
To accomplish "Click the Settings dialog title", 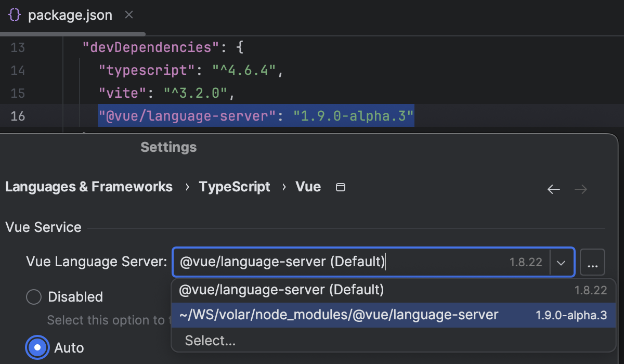I will click(168, 147).
